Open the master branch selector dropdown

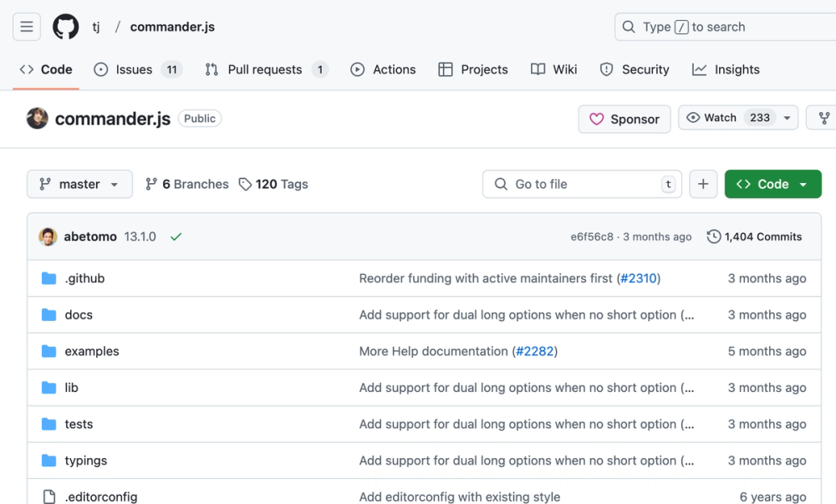point(79,184)
